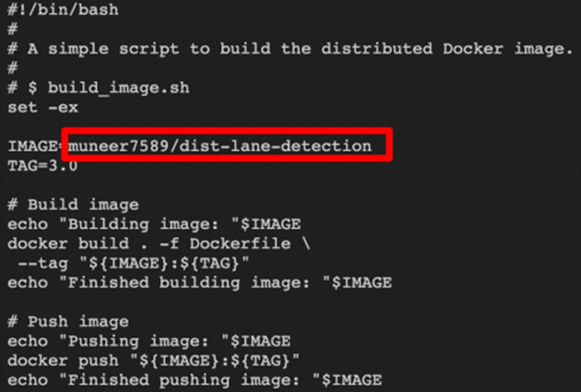Click $IMAGE at end of 'Finished building' line

(362, 283)
